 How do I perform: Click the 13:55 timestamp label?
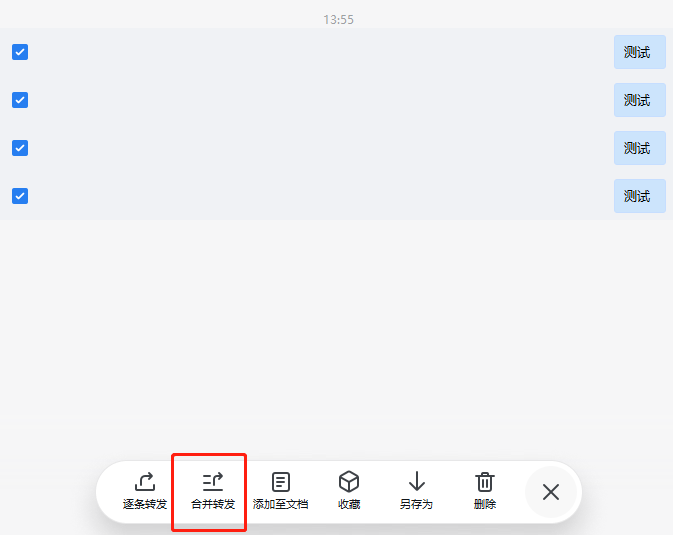click(338, 20)
